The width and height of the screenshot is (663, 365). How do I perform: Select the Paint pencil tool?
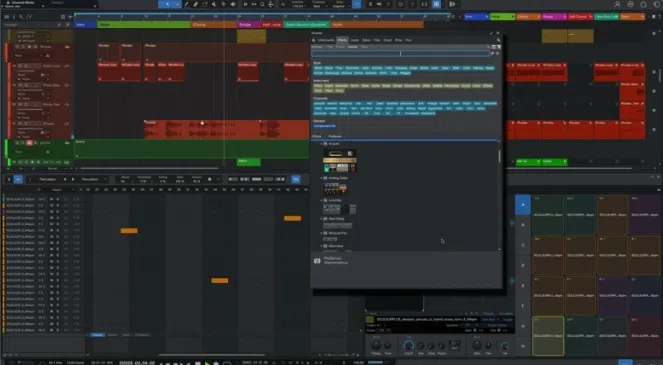pos(186,4)
